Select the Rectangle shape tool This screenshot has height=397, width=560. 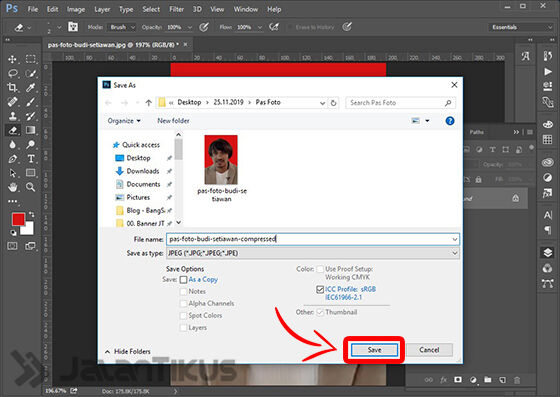coord(31,173)
